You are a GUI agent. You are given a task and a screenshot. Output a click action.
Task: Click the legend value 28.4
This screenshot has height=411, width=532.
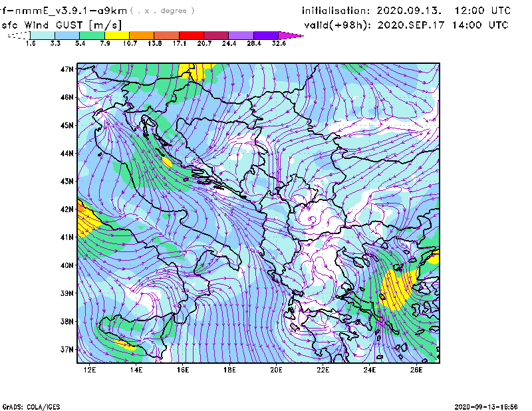click(254, 43)
